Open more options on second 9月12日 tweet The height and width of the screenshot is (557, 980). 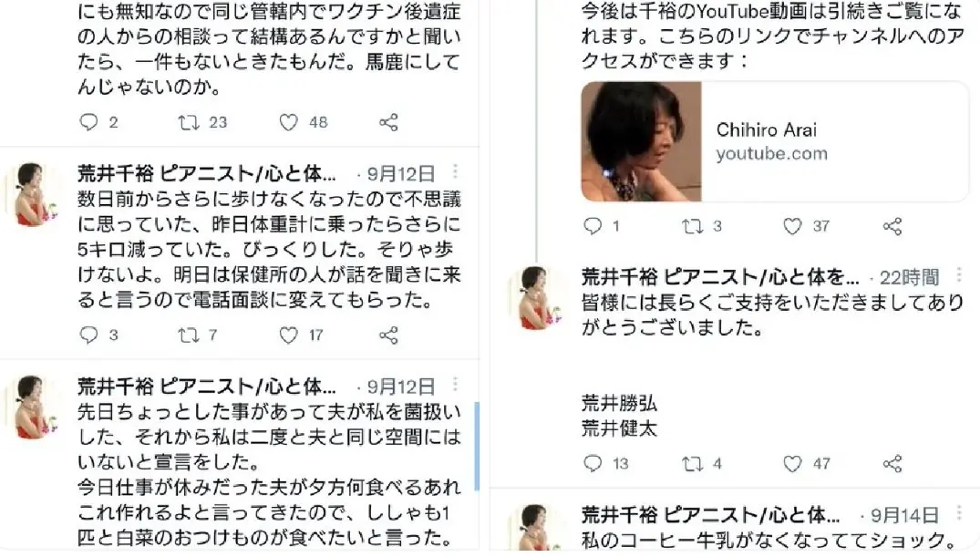point(455,384)
